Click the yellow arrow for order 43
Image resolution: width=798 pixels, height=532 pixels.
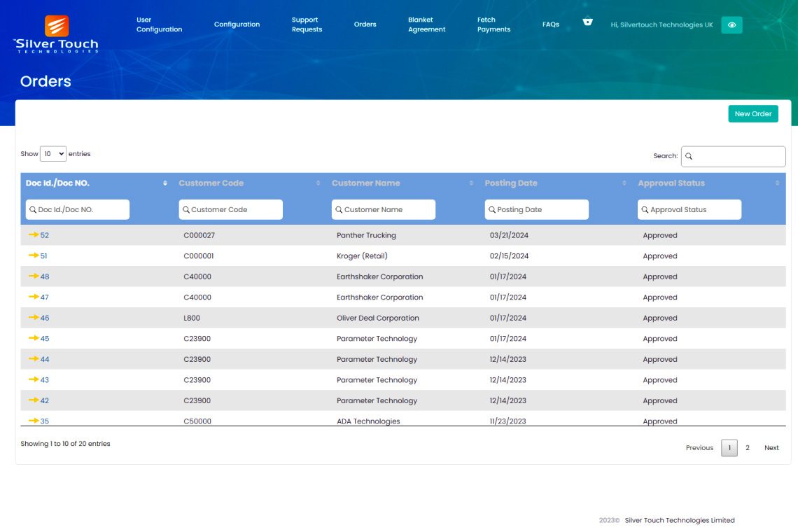tap(34, 379)
